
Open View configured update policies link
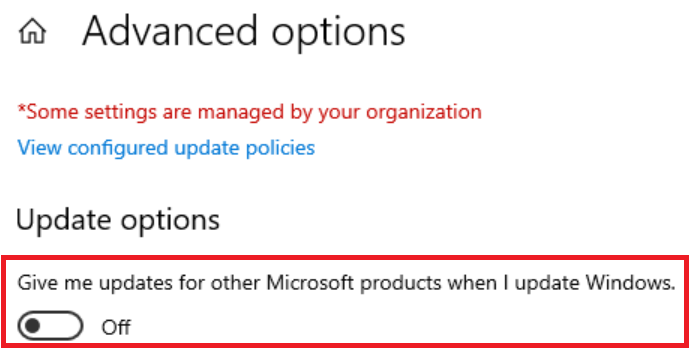(x=166, y=148)
